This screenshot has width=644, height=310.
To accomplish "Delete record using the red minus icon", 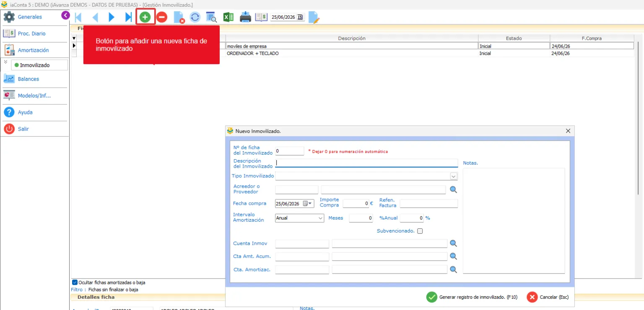I will 162,17.
